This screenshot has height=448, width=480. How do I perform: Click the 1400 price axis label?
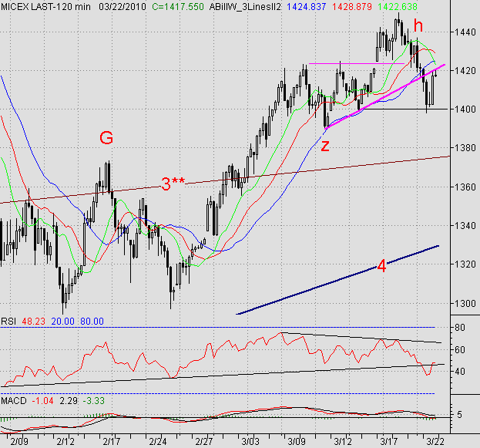(x=465, y=109)
